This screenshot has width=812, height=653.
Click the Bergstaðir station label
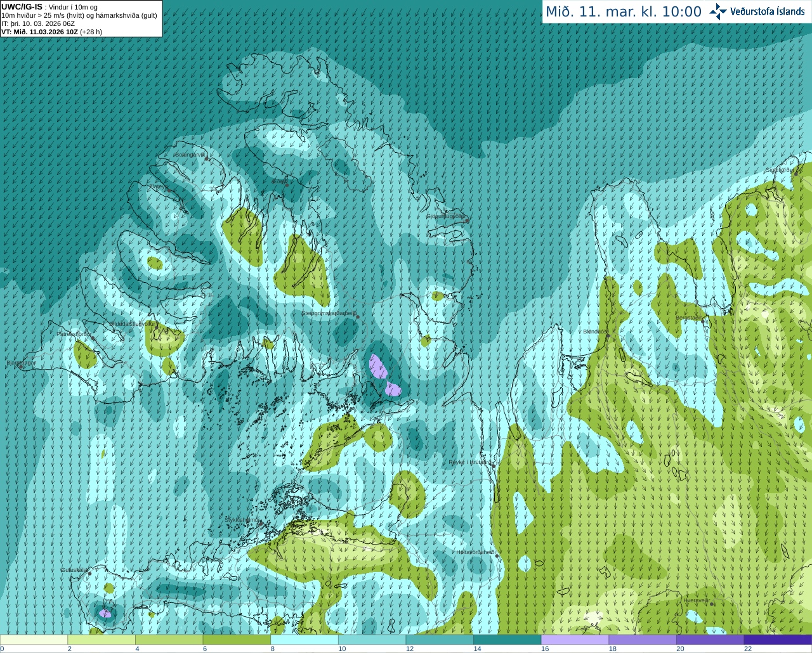click(x=690, y=317)
